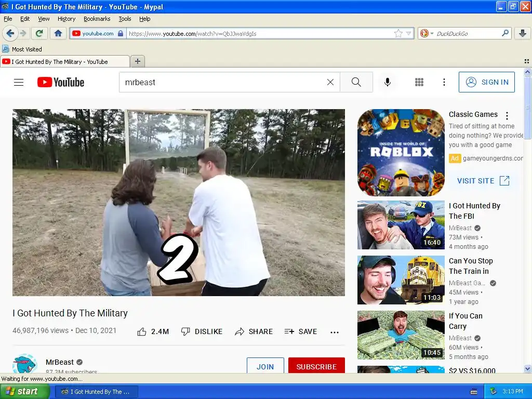
Task: Click the page scrollbar down arrow
Action: point(527,368)
